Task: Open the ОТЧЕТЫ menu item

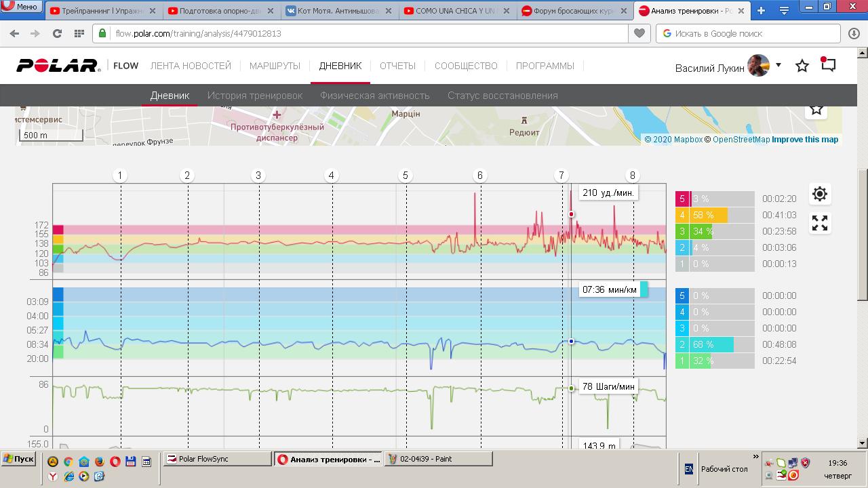Action: 397,66
